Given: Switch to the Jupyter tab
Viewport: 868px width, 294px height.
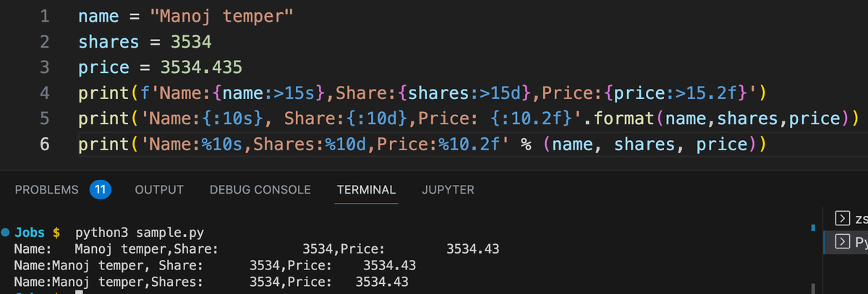Looking at the screenshot, I should tap(448, 190).
